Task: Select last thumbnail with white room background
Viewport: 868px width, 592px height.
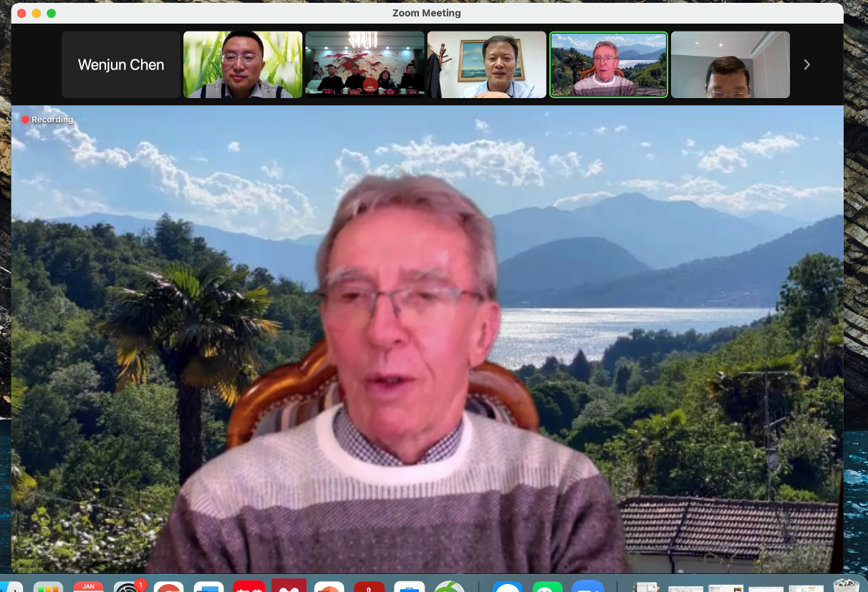Action: [730, 64]
